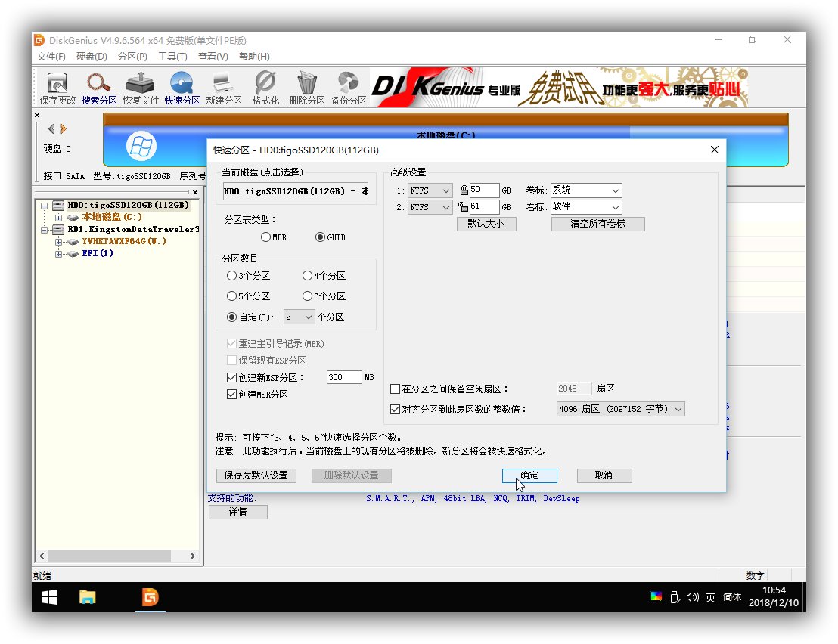Open the 硬盘(D) menu
The image size is (838, 644).
[x=91, y=56]
